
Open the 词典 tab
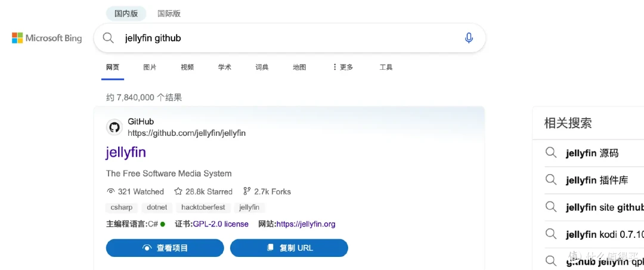click(262, 67)
